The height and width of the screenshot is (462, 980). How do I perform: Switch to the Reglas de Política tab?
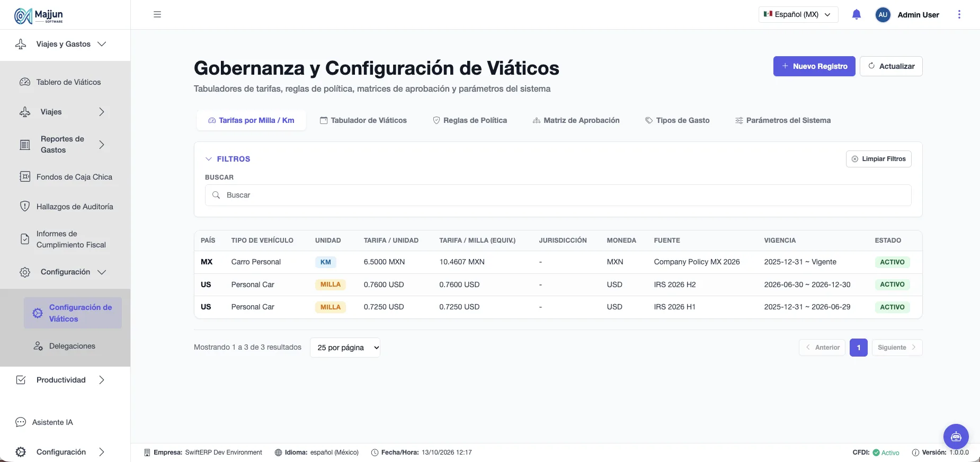470,120
